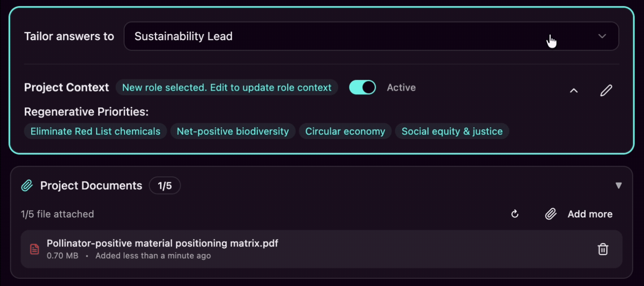Screen dimensions: 644x286
Task: Collapse the Project Documents section with the triangle
Action: [619, 185]
